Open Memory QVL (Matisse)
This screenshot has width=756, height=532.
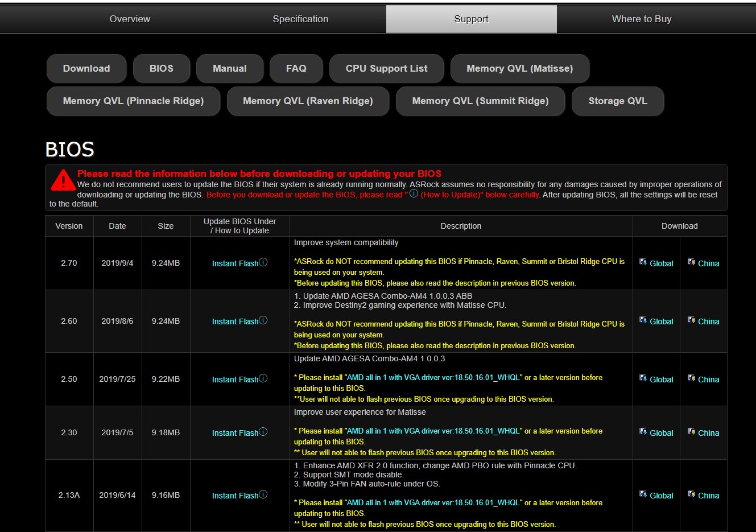(x=520, y=68)
